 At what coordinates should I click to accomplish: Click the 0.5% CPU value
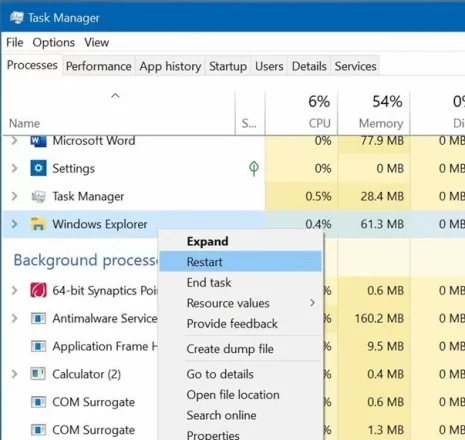click(318, 196)
